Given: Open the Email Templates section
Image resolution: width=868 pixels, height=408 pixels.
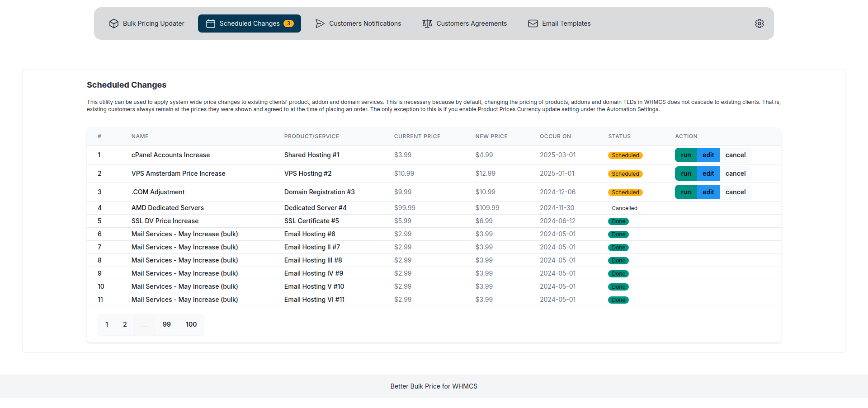Looking at the screenshot, I should (566, 23).
